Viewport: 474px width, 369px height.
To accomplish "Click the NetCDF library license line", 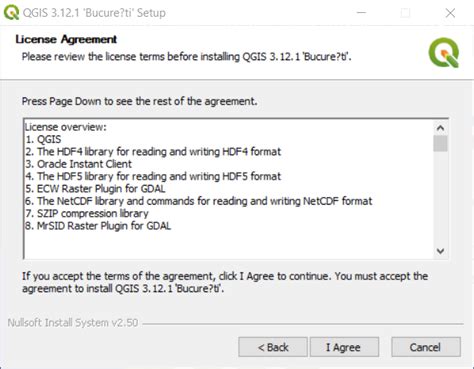I will click(x=199, y=201).
